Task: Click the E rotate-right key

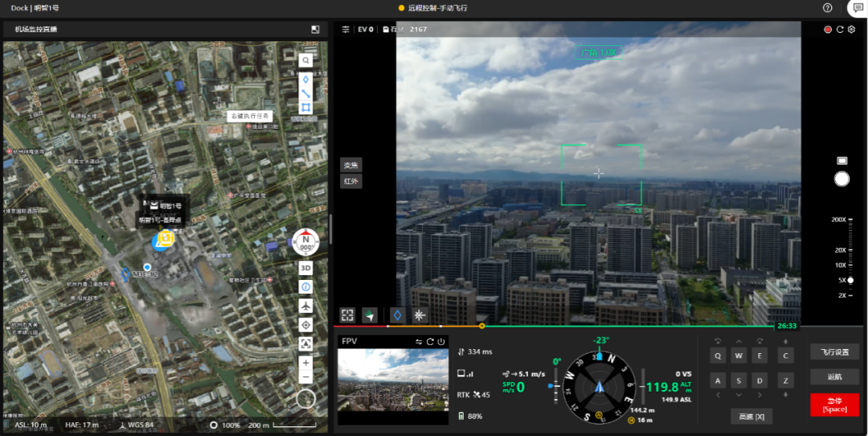Action: tap(759, 356)
